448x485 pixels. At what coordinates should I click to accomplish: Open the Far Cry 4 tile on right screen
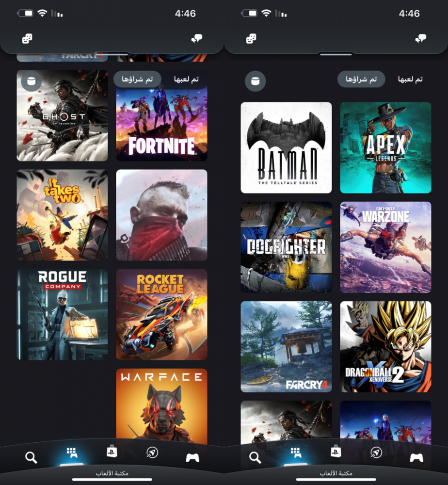[x=286, y=347]
